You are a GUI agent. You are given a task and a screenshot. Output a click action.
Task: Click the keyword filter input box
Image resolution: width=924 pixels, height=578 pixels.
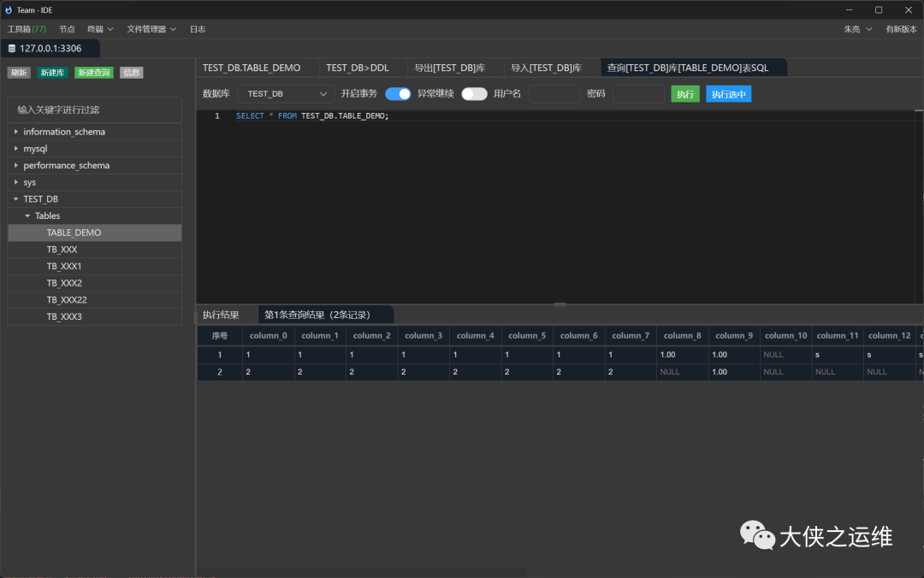click(x=94, y=109)
